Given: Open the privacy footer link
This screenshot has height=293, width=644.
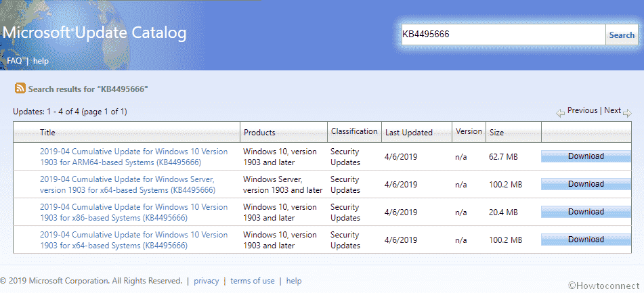Looking at the screenshot, I should 206,281.
